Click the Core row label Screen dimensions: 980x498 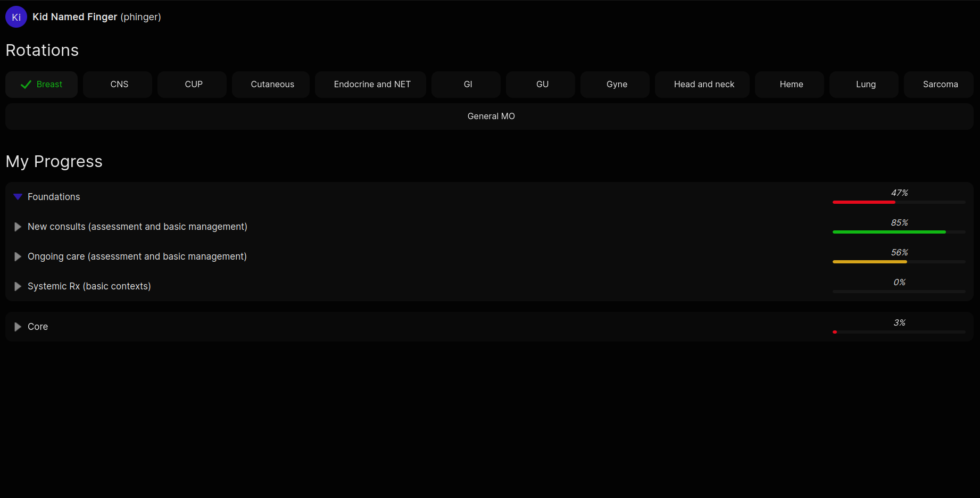38,327
